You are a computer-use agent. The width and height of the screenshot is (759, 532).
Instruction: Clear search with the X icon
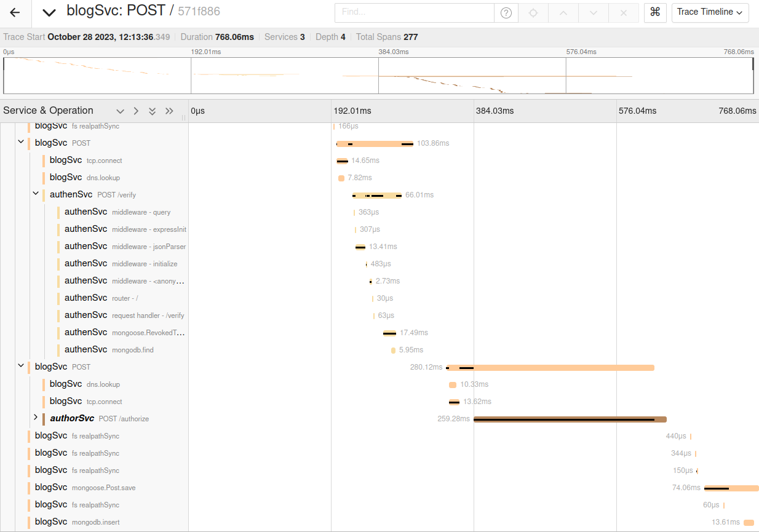624,12
